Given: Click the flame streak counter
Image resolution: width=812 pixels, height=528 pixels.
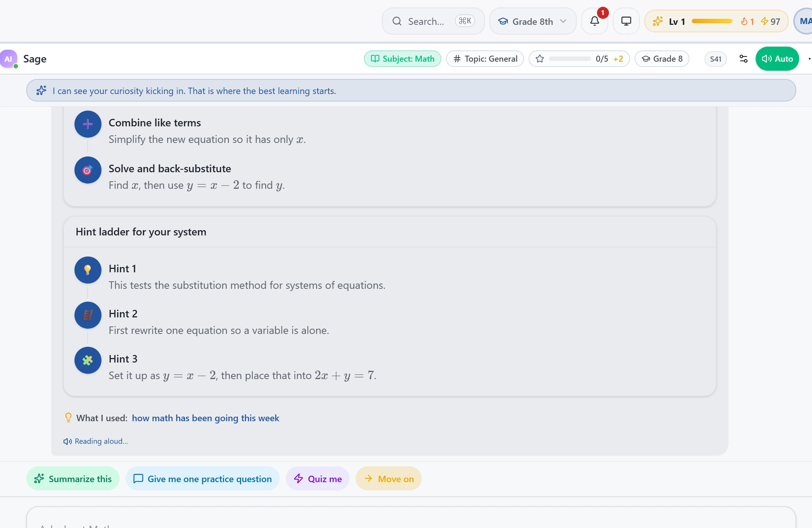Looking at the screenshot, I should click(x=747, y=21).
